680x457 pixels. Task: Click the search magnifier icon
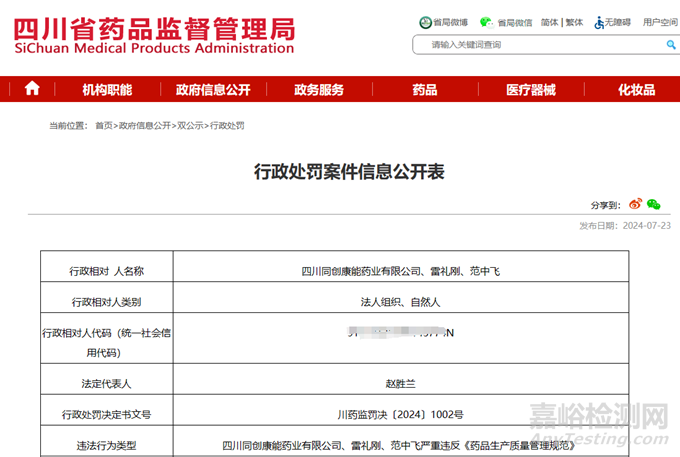[x=670, y=44]
